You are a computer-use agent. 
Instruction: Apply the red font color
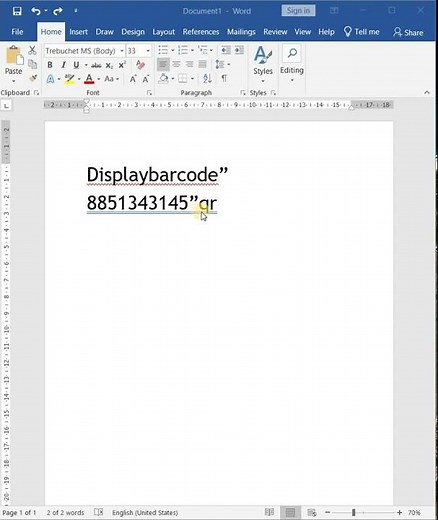pos(89,79)
